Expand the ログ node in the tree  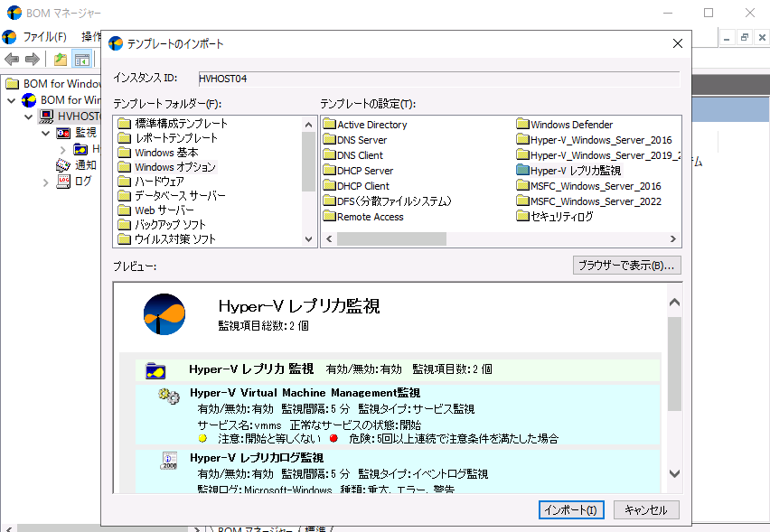(46, 182)
